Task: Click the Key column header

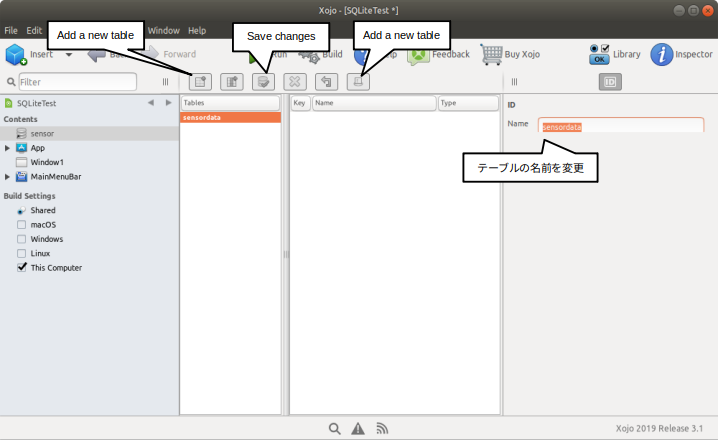Action: pyautogui.click(x=300, y=103)
